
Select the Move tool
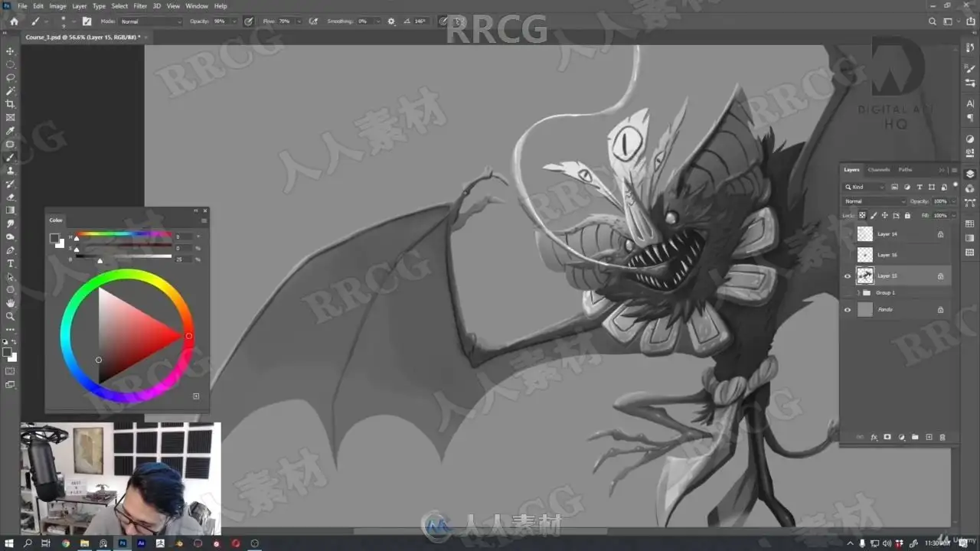pos(10,51)
